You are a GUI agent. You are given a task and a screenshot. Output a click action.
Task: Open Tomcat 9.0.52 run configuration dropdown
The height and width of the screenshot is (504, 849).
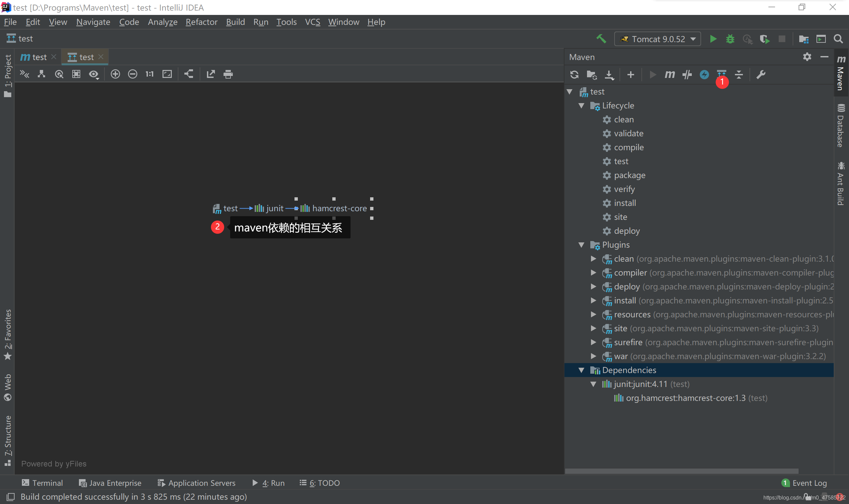coord(658,39)
